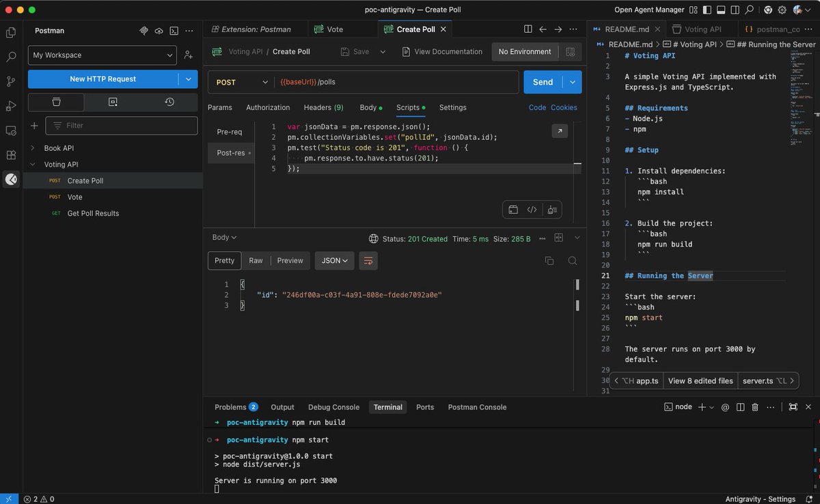820x504 pixels.
Task: Open Settings gear in title bar
Action: [782, 10]
